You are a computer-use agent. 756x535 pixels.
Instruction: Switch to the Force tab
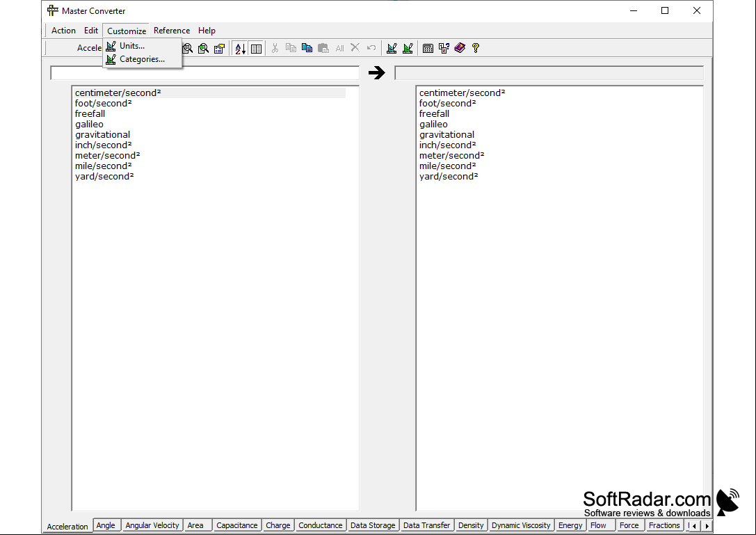click(629, 525)
